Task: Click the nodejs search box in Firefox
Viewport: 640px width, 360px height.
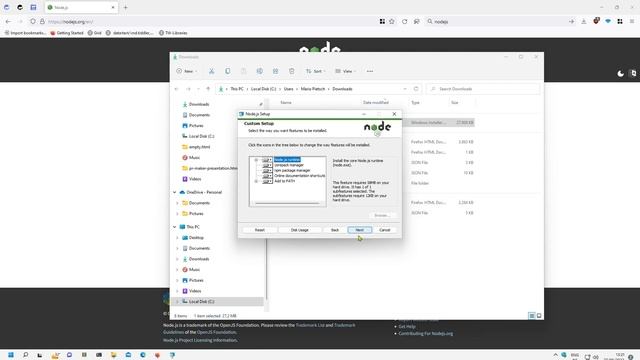Action: tap(498, 21)
